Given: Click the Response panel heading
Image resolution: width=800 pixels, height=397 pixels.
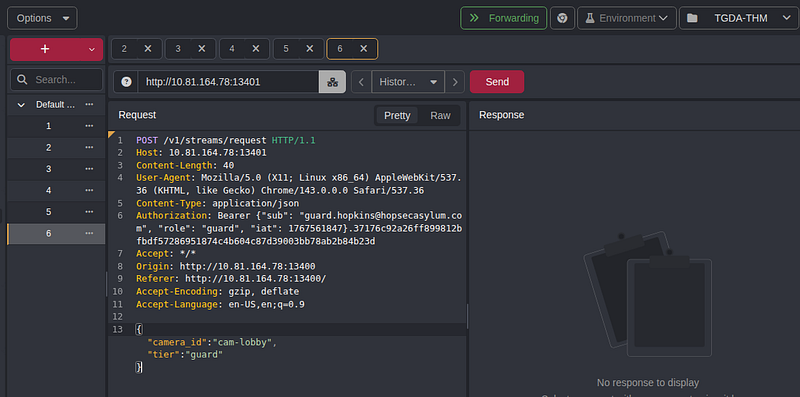Looking at the screenshot, I should [501, 115].
